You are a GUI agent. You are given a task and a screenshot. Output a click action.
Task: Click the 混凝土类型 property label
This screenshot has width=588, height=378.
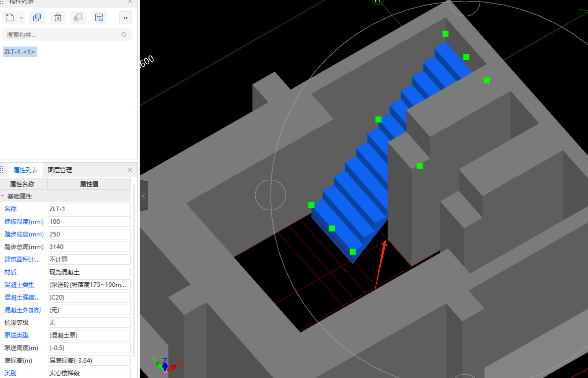point(20,285)
